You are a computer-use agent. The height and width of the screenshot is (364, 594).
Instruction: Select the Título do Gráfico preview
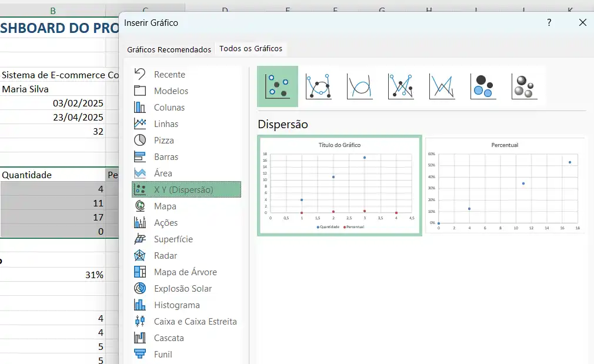(339, 185)
